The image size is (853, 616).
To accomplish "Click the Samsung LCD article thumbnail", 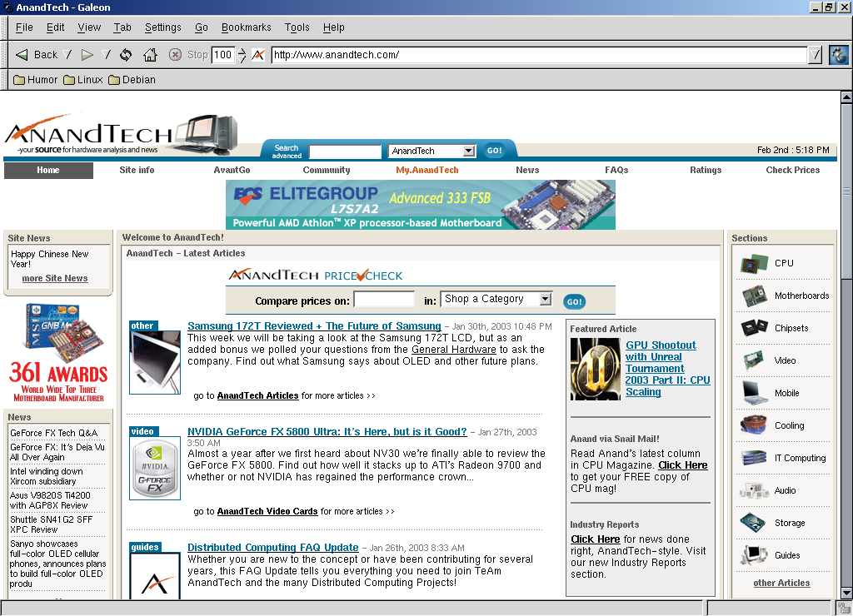I will pyautogui.click(x=155, y=362).
